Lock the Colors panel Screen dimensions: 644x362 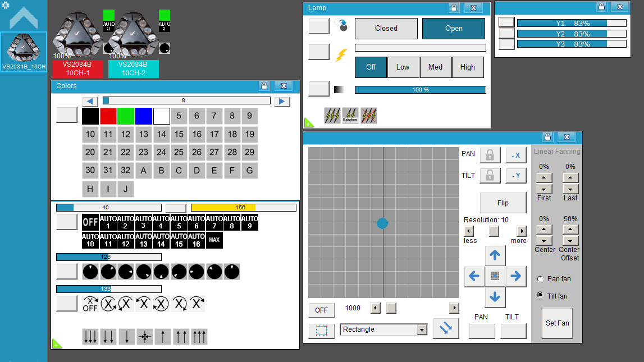pyautogui.click(x=264, y=86)
